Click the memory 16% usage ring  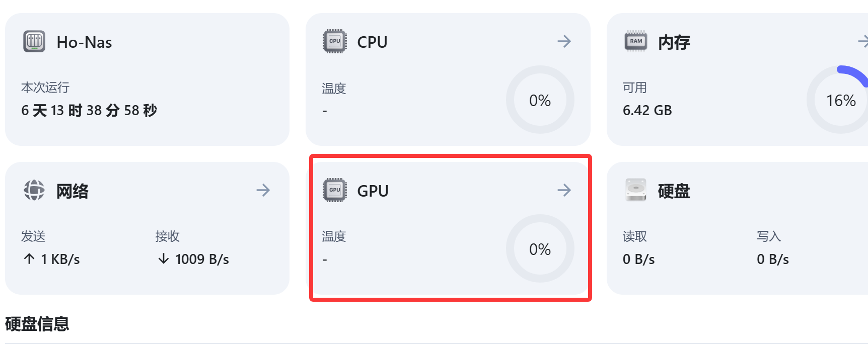tap(839, 100)
